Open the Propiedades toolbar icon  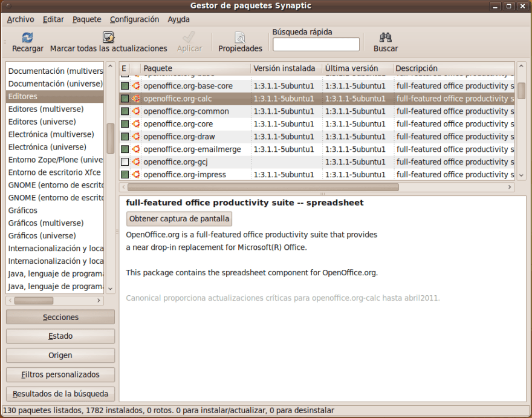[240, 38]
